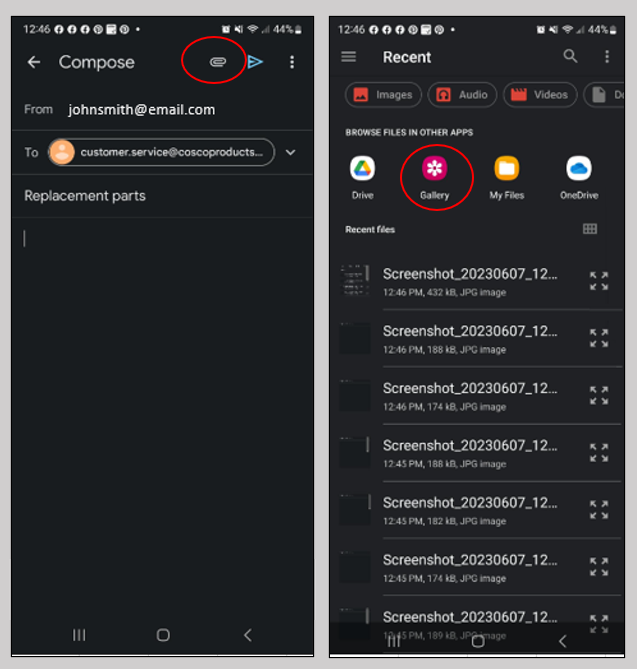Click the Replacement parts subject field
This screenshot has height=669, width=637.
pos(162,196)
